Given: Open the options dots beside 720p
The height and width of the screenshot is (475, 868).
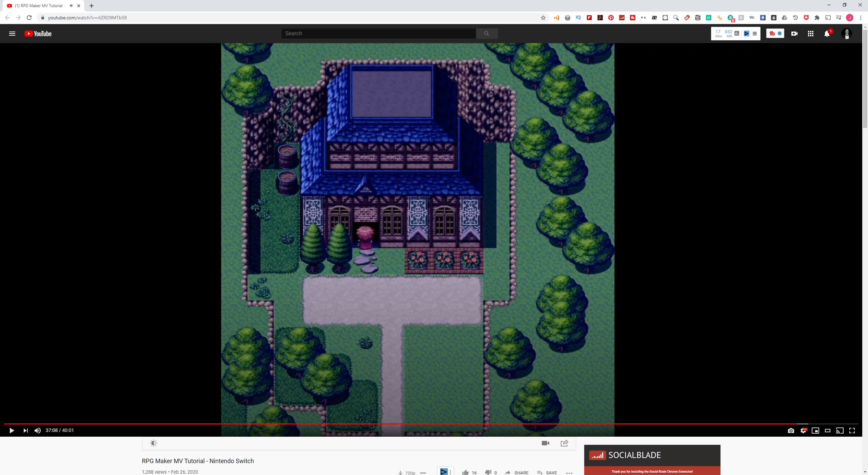Looking at the screenshot, I should click(x=423, y=473).
